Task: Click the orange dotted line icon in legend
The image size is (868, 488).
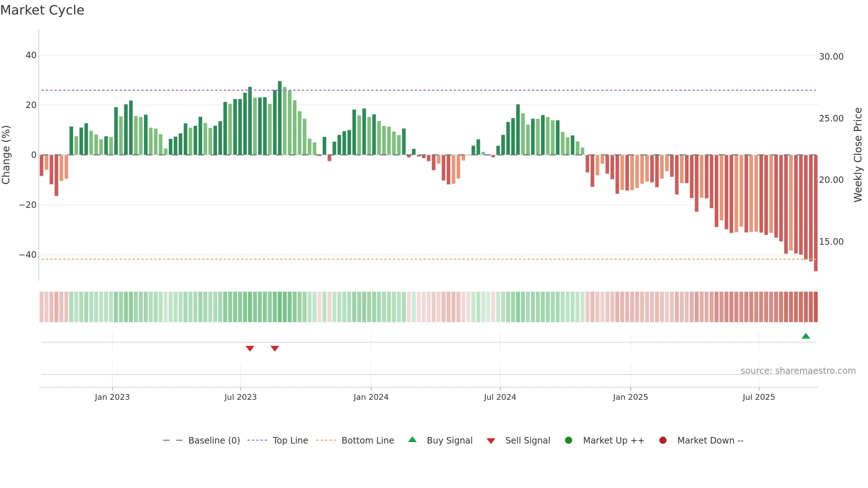Action: [326, 440]
